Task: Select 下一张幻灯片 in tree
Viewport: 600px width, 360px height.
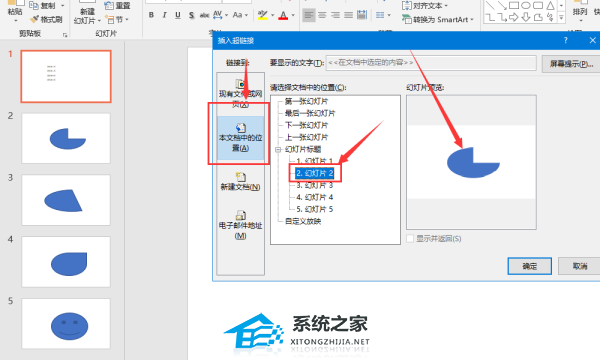Action: [307, 125]
